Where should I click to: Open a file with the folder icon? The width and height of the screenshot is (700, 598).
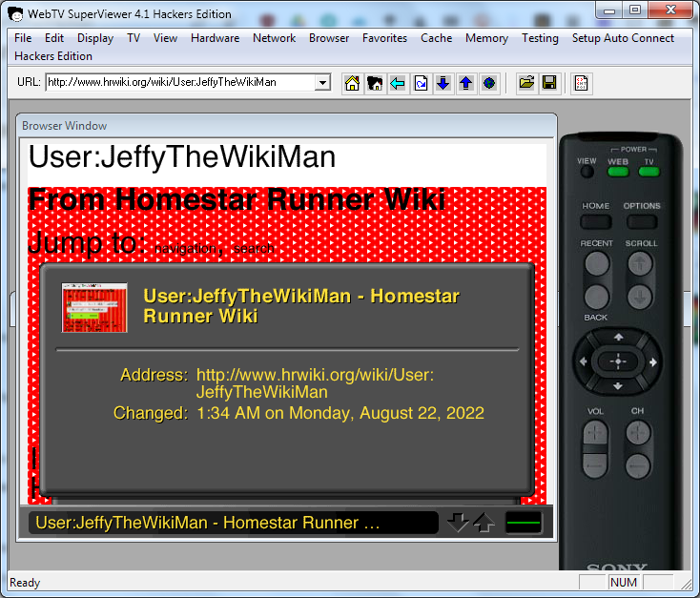click(x=526, y=83)
